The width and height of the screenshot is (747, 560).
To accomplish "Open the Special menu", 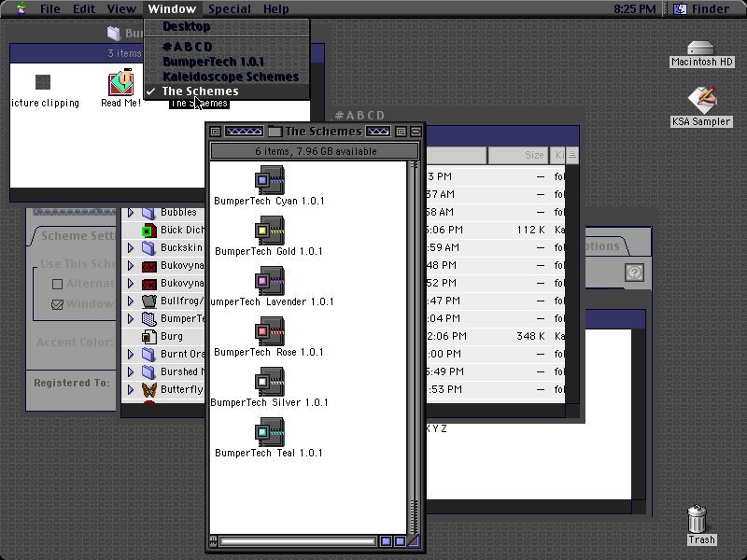I will tap(229, 8).
